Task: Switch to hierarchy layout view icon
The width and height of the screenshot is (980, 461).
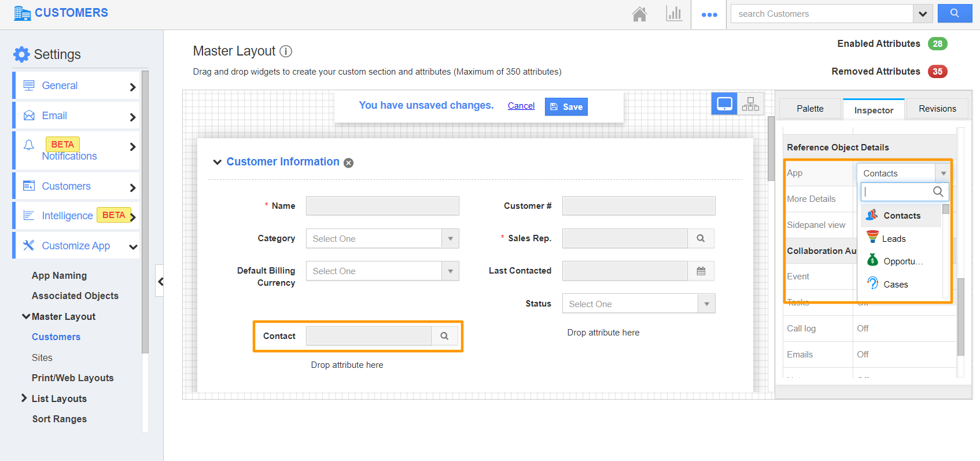Action: tap(750, 104)
